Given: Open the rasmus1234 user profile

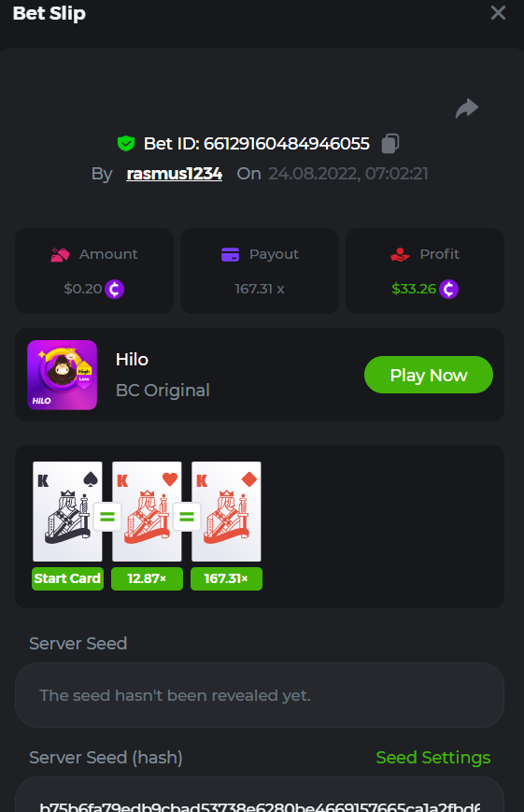Looking at the screenshot, I should coord(175,174).
